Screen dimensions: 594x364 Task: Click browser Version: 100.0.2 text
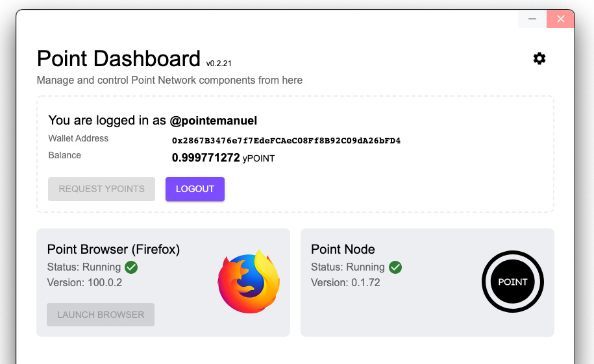coord(84,283)
